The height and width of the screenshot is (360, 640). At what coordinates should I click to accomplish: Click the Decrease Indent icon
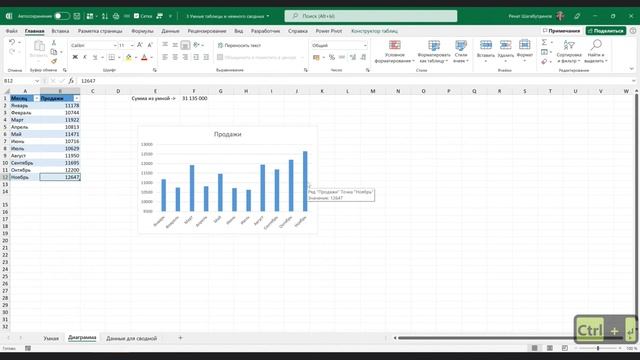196,58
